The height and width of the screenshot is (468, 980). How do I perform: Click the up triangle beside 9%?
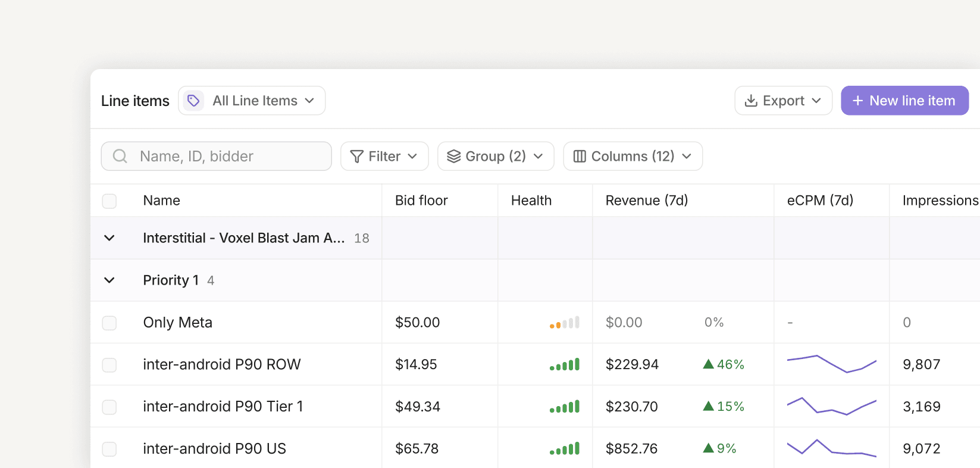[x=708, y=448]
